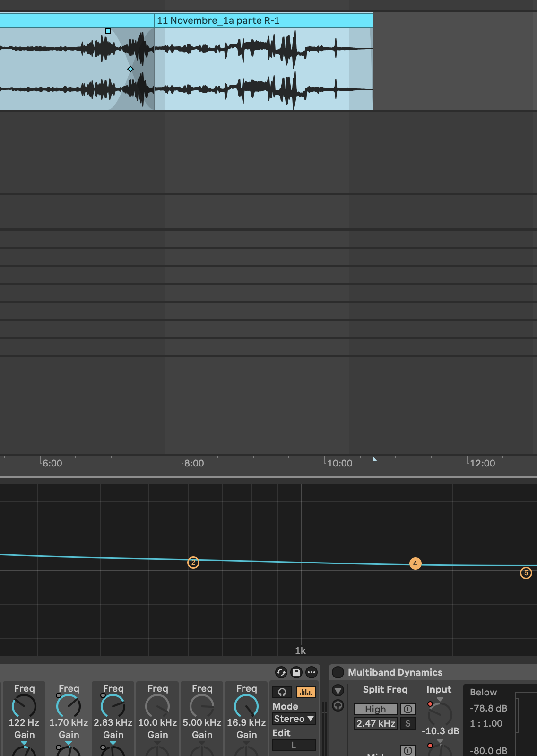The height and width of the screenshot is (756, 537).
Task: Click the small circle beside 1.70 kHz knob
Action: click(59, 695)
